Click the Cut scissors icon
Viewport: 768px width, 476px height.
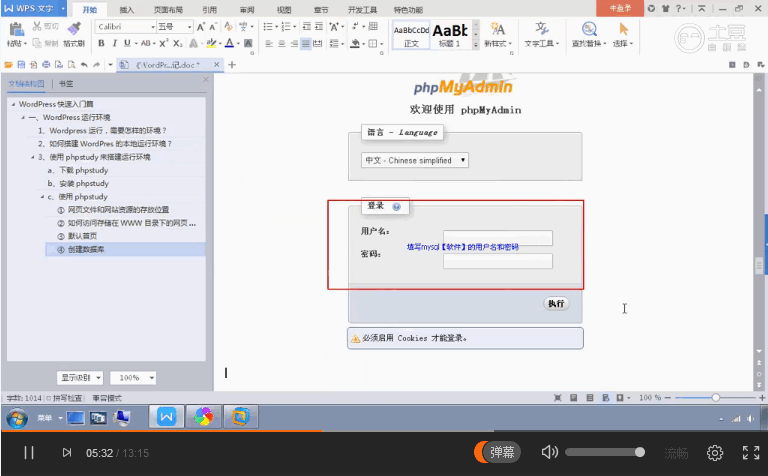[37, 26]
